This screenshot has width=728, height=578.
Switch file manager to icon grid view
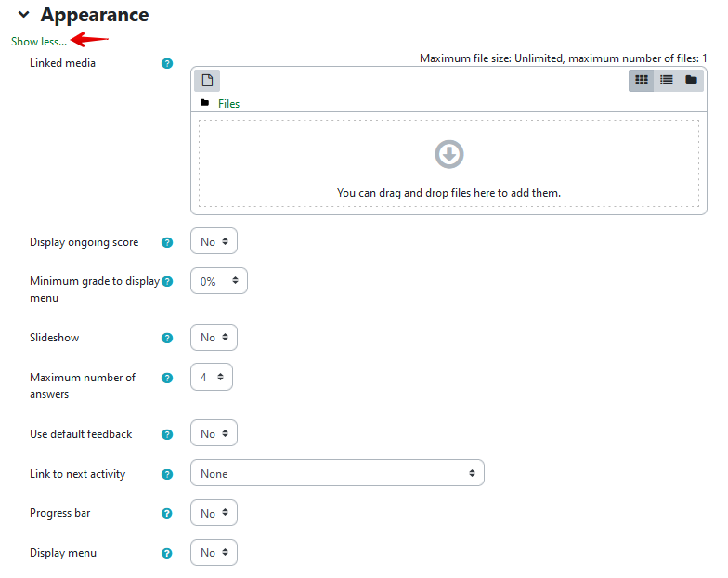641,81
